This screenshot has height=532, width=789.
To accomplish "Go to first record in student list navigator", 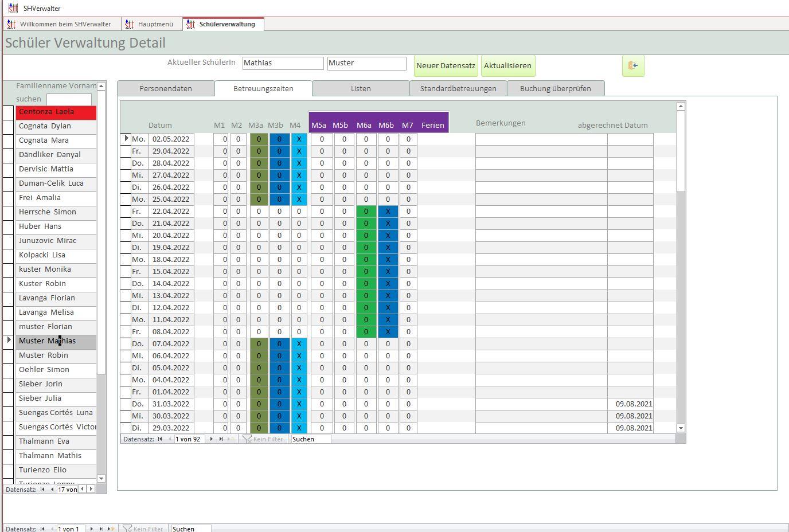I will 42,490.
